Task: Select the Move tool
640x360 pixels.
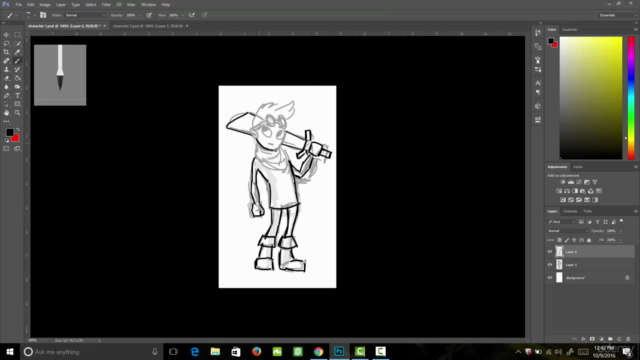Action: 6,35
